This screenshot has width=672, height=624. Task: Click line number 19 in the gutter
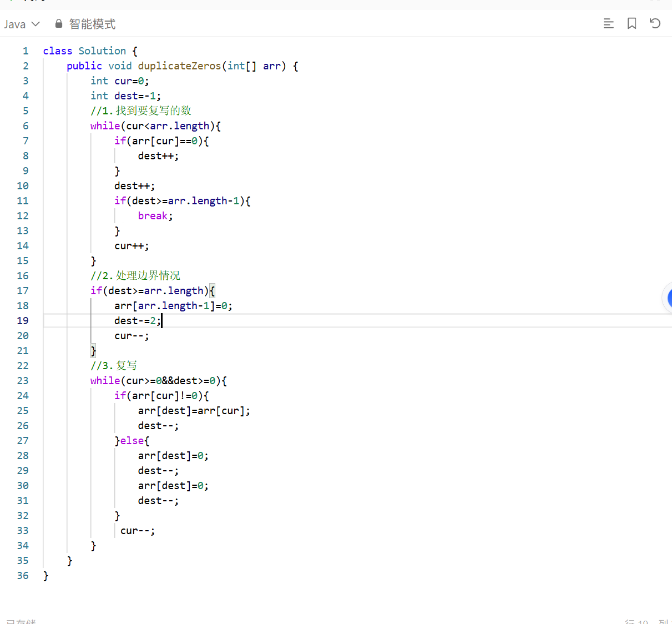23,321
